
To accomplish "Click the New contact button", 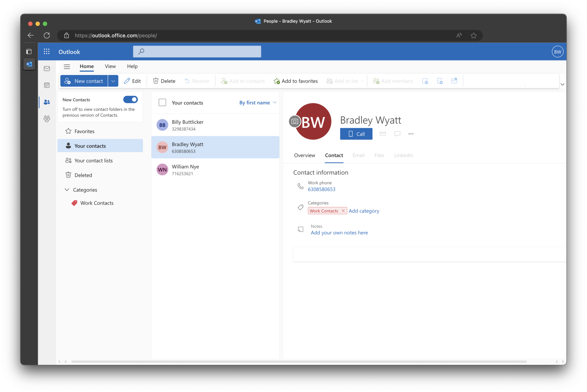I will (84, 81).
